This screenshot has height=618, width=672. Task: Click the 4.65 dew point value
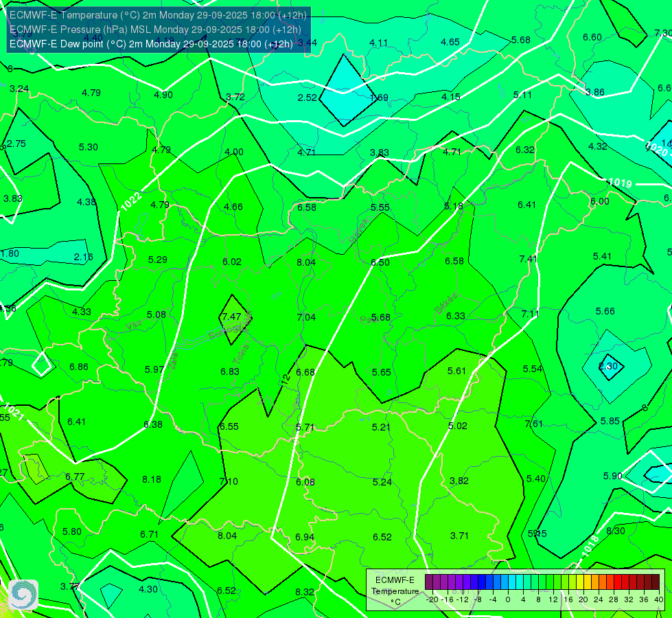coord(450,42)
